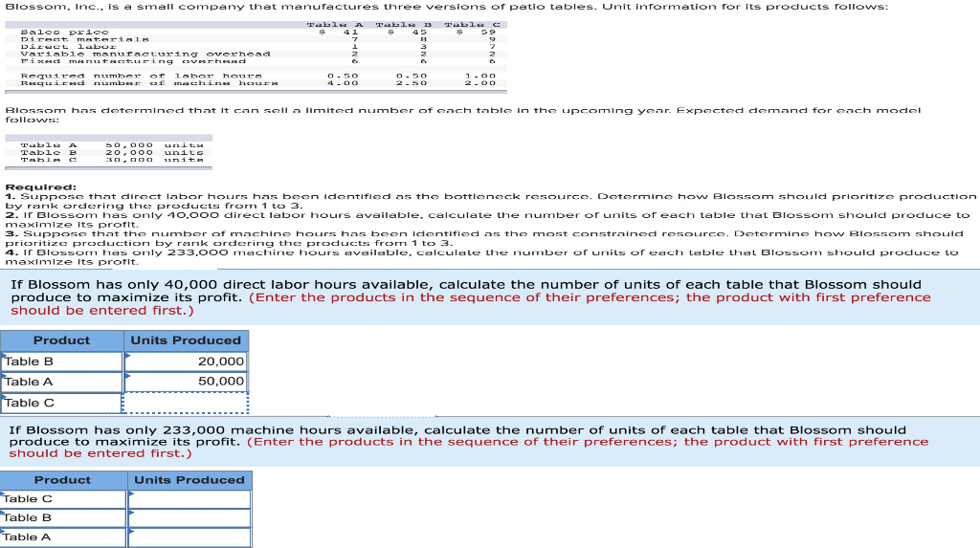Viewport: 980px width, 548px height.
Task: Click the 'Required number of machine hours' row label
Action: tap(148, 83)
